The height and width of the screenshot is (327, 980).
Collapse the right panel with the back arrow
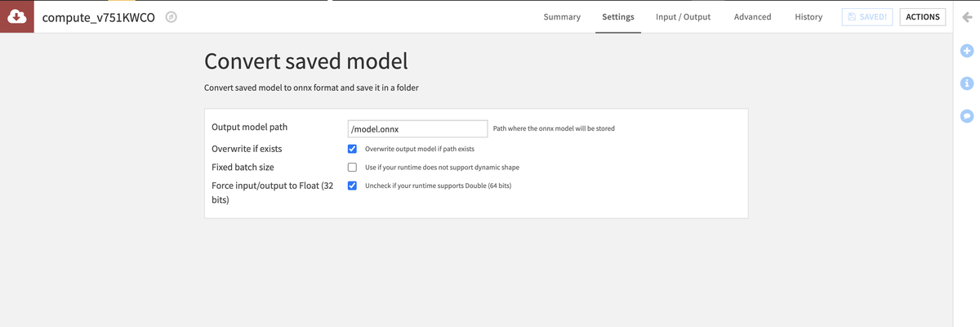pos(967,17)
